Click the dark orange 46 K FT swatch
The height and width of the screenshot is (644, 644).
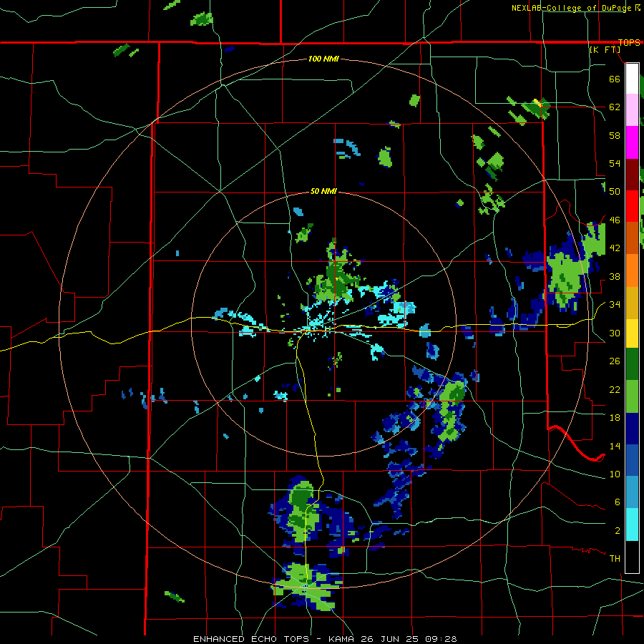[x=632, y=238]
